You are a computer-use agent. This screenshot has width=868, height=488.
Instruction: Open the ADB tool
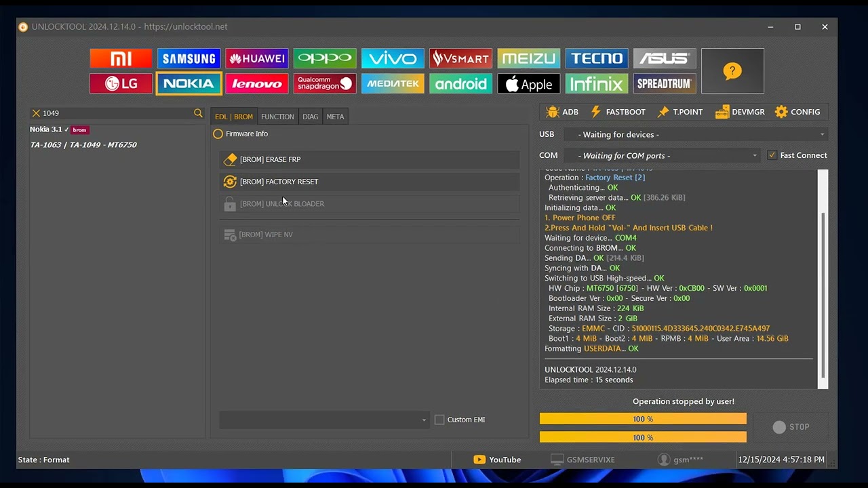pyautogui.click(x=562, y=112)
